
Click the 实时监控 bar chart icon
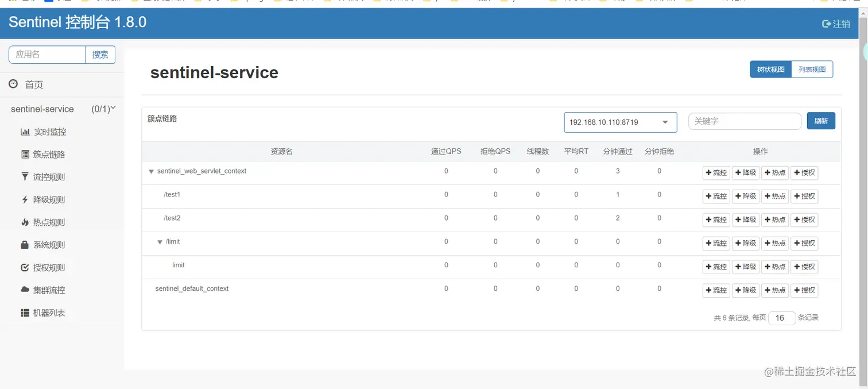point(25,132)
